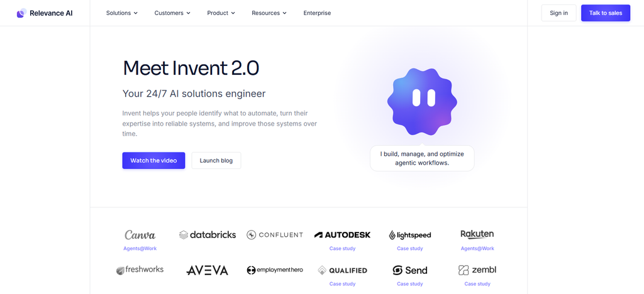Expand the Resources dropdown menu
This screenshot has height=294, width=644.
269,13
